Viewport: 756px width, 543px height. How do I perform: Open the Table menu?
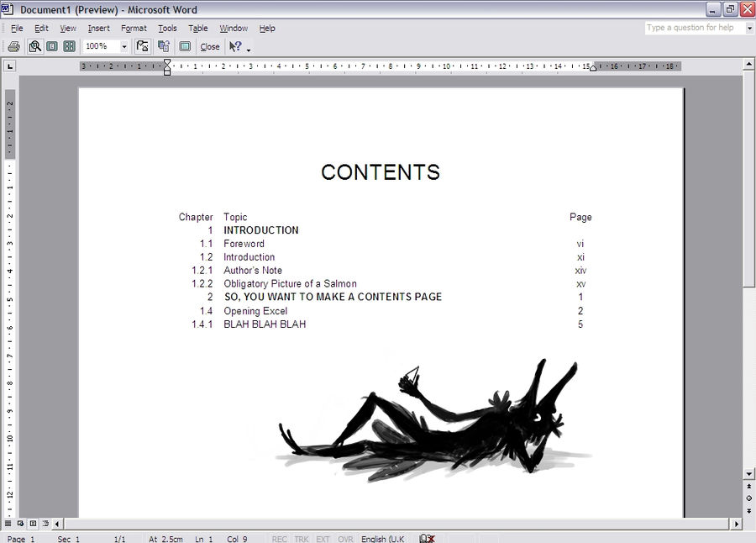(197, 28)
